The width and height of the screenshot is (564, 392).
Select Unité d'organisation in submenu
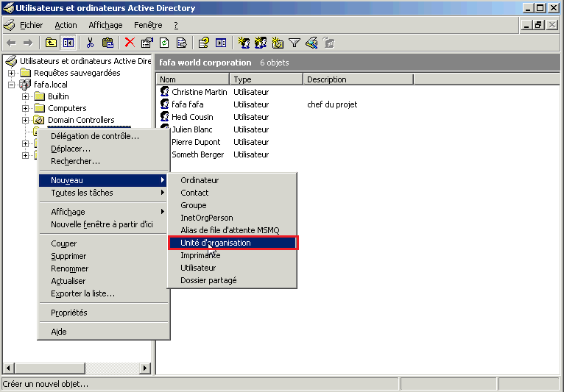233,243
